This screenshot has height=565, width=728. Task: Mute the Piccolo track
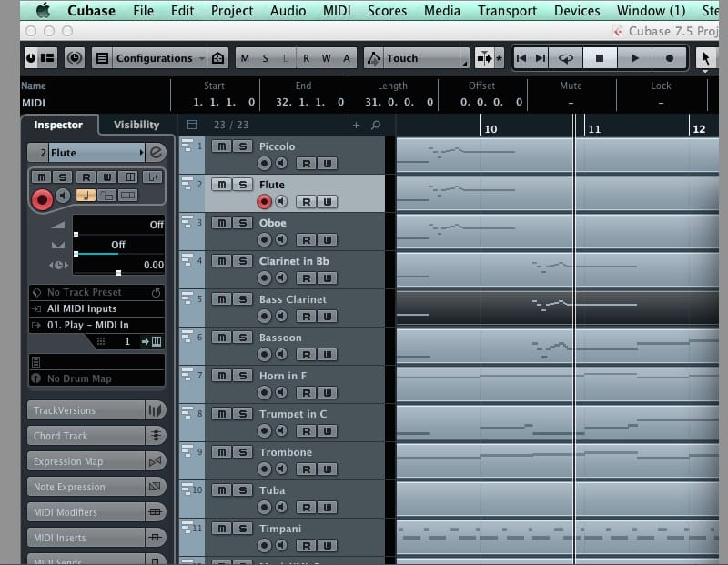coord(222,146)
